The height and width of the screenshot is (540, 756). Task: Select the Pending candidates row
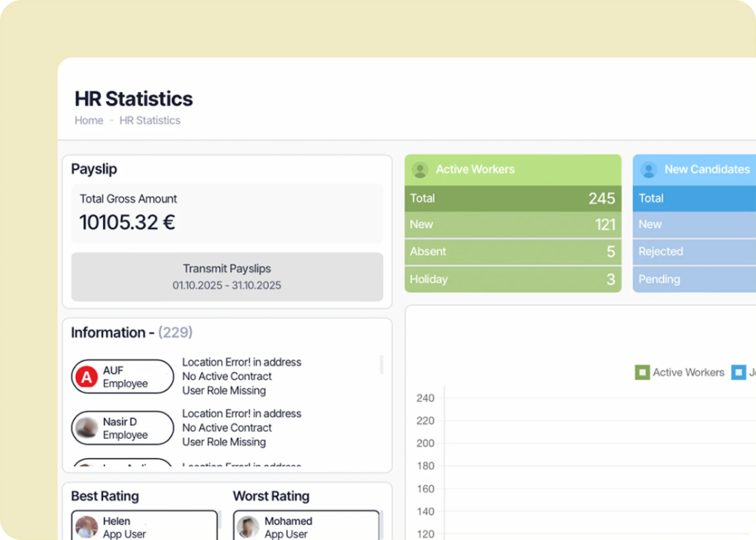pos(694,279)
